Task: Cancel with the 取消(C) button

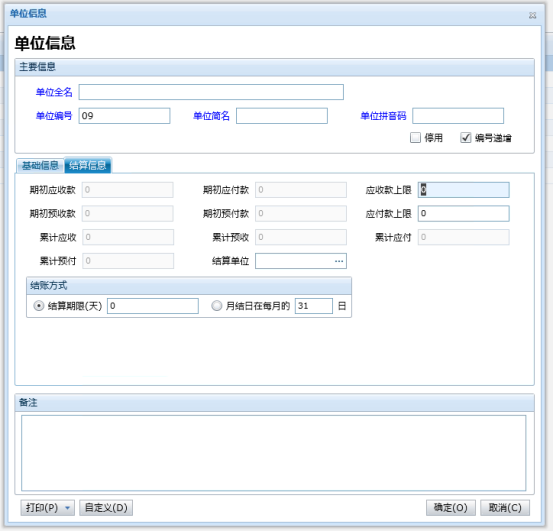Action: [x=505, y=508]
